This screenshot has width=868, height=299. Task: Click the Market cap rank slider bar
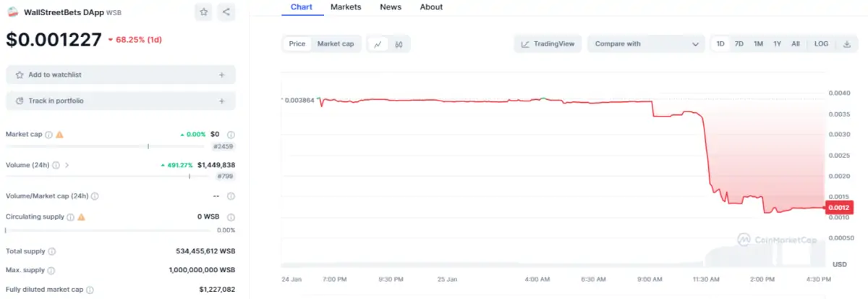click(x=106, y=146)
